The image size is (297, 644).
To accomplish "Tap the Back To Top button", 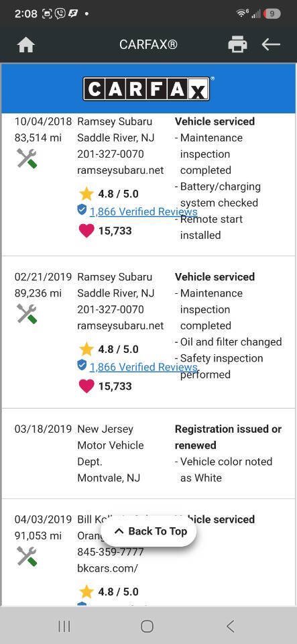I will tap(149, 531).
